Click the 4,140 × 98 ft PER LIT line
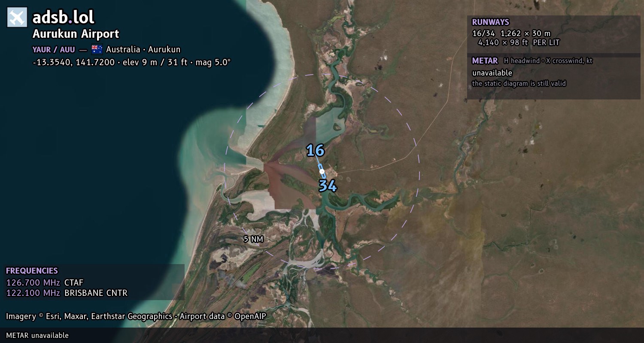The height and width of the screenshot is (343, 644). pos(519,42)
